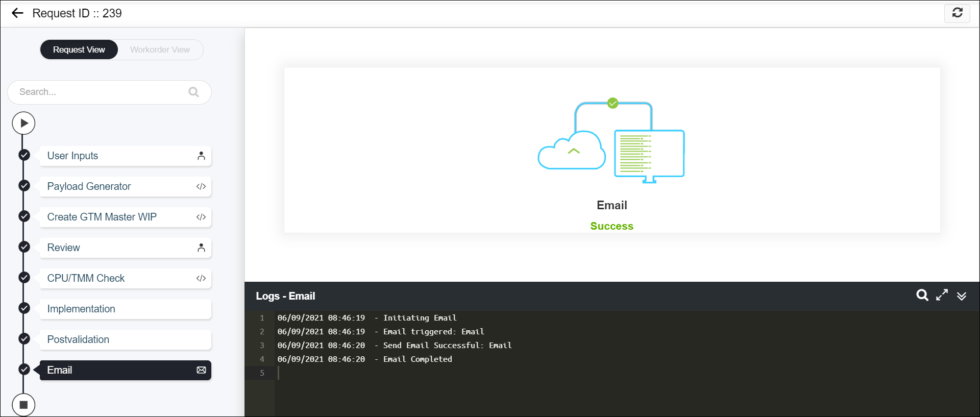980x417 pixels.
Task: Open the Create GTM Master WIP step
Action: click(x=125, y=217)
